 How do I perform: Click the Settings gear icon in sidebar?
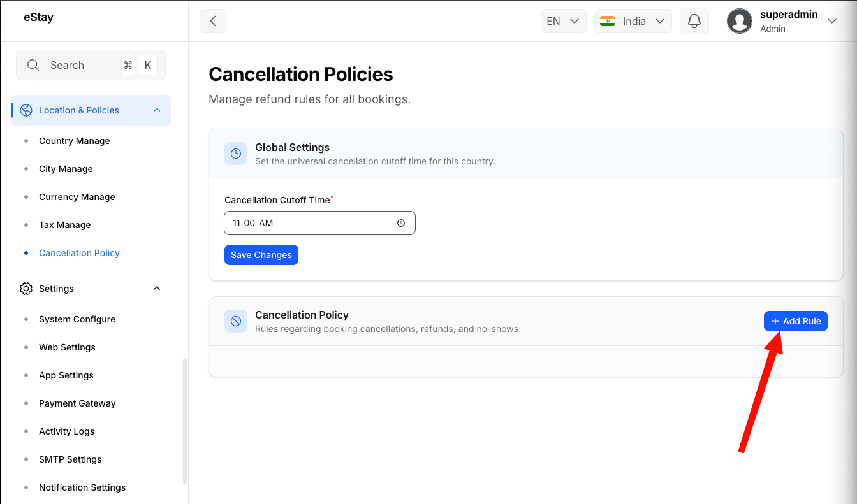point(26,289)
